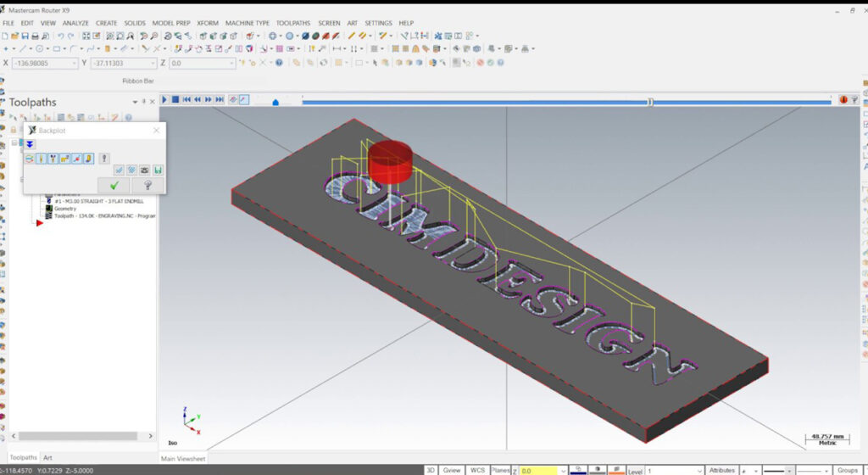Toggle display tool in Backplot

click(41, 159)
